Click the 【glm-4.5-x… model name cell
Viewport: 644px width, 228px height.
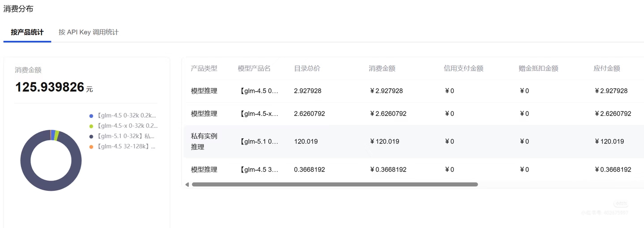[259, 114]
